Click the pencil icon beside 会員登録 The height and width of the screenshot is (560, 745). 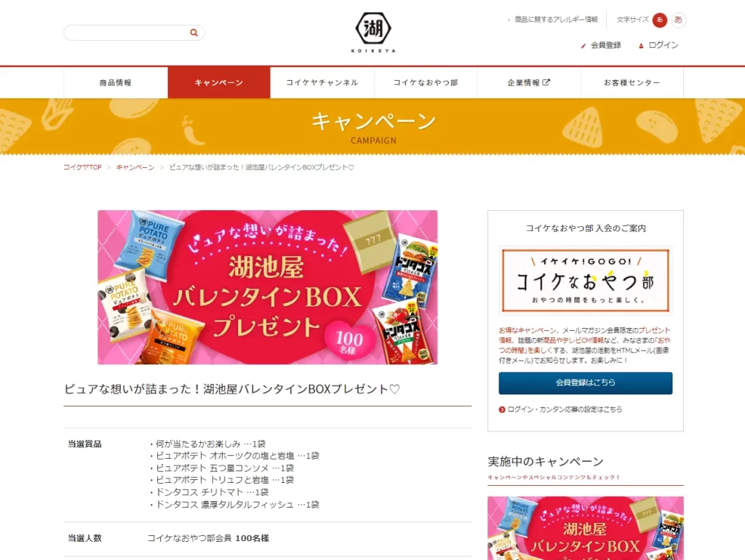pyautogui.click(x=583, y=46)
